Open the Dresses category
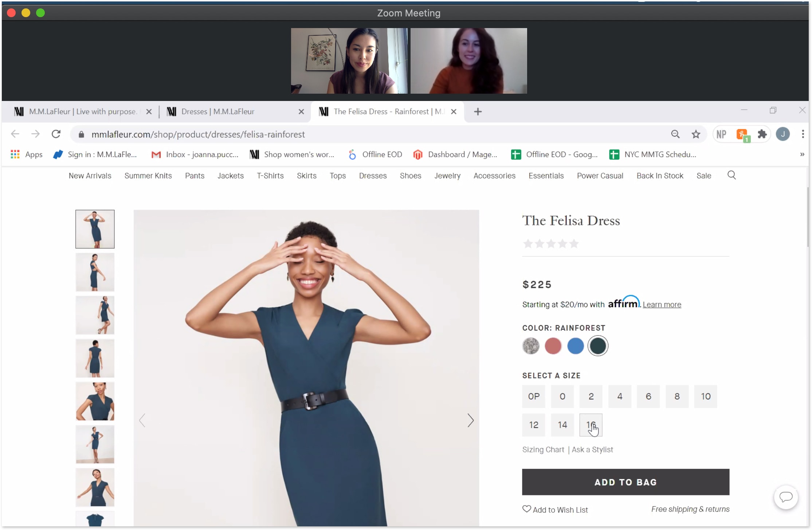Image resolution: width=812 pixels, height=530 pixels. (373, 176)
